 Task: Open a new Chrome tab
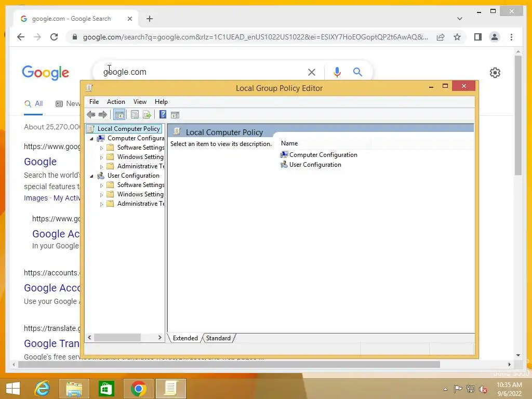click(x=150, y=19)
